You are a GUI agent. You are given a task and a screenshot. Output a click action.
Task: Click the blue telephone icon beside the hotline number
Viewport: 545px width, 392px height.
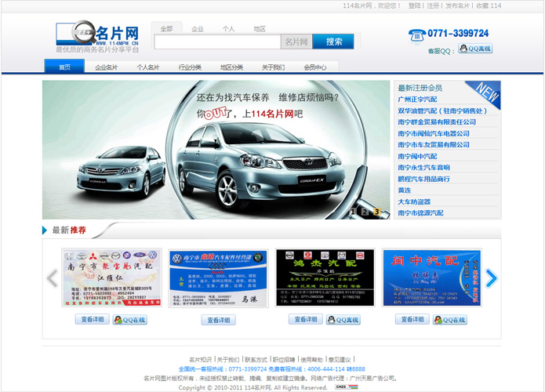[416, 34]
